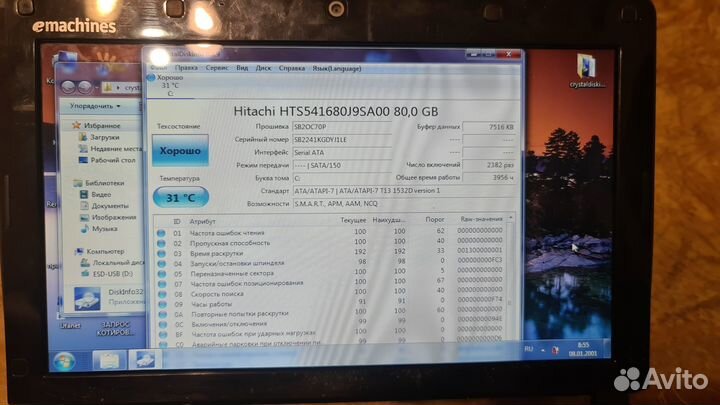Click the Интерфейс Serial ATA field
720x405 pixels.
pyautogui.click(x=342, y=152)
